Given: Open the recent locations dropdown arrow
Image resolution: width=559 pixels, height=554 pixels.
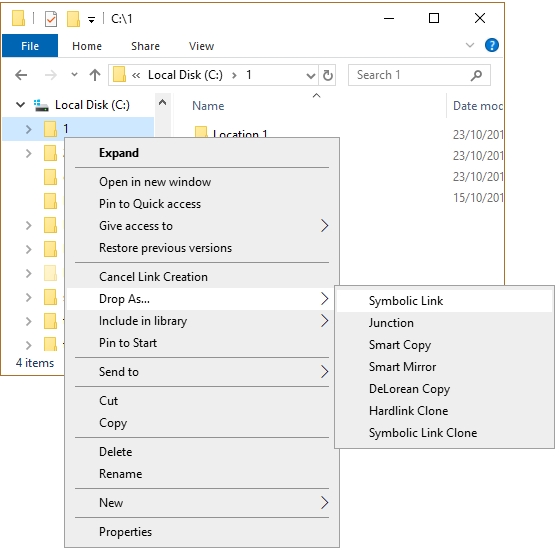Looking at the screenshot, I should pos(74,75).
